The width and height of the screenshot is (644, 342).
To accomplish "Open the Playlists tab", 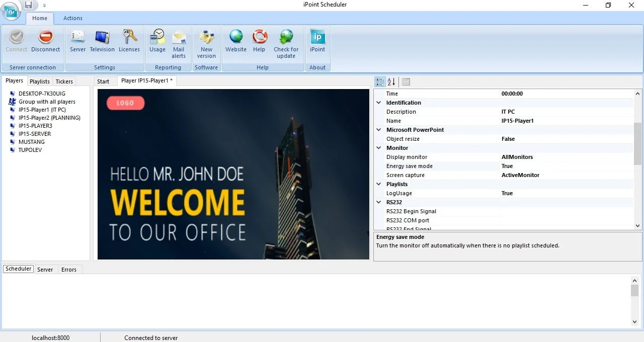I will [40, 81].
